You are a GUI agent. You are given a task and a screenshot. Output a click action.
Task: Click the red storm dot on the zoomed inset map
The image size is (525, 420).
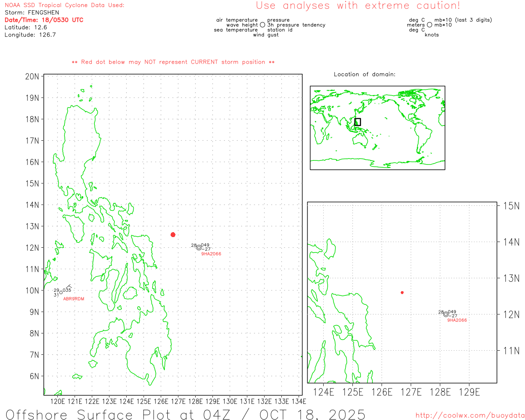point(402,292)
